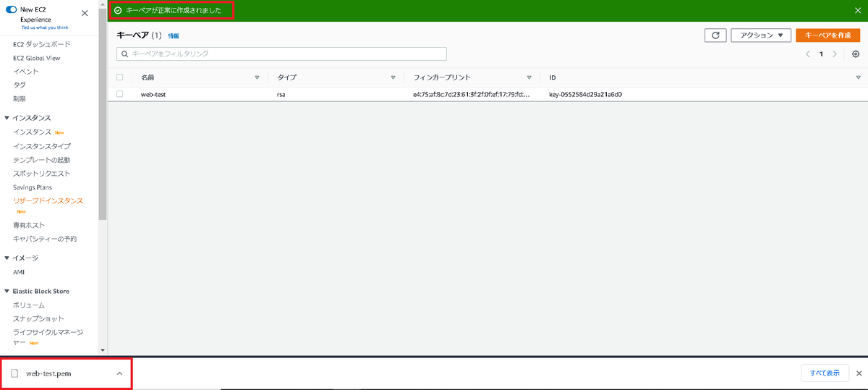Sort by ID column arrow
The width and height of the screenshot is (868, 390).
pyautogui.click(x=858, y=77)
